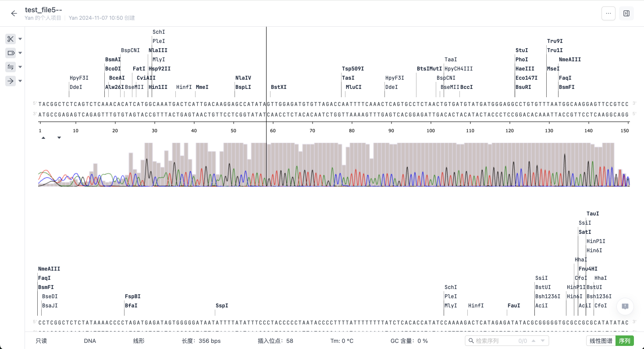This screenshot has height=349, width=644.
Task: Go to next search result arrow
Action: (x=543, y=341)
